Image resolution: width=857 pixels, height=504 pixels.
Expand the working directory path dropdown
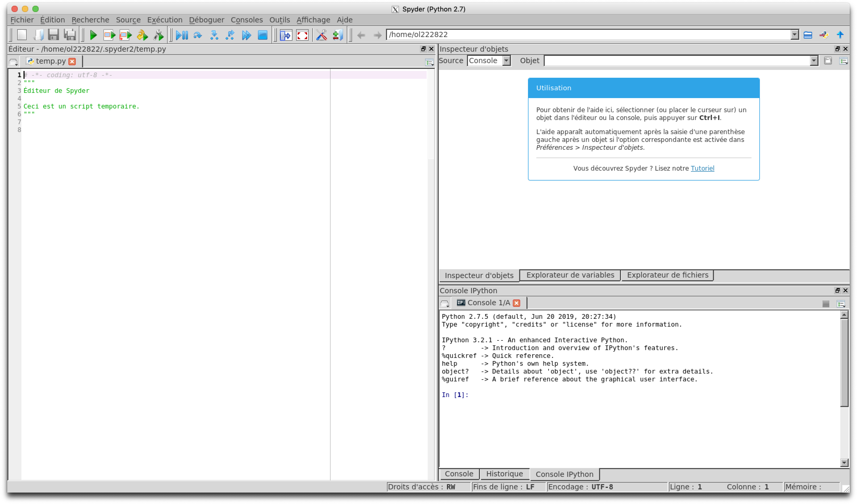795,35
